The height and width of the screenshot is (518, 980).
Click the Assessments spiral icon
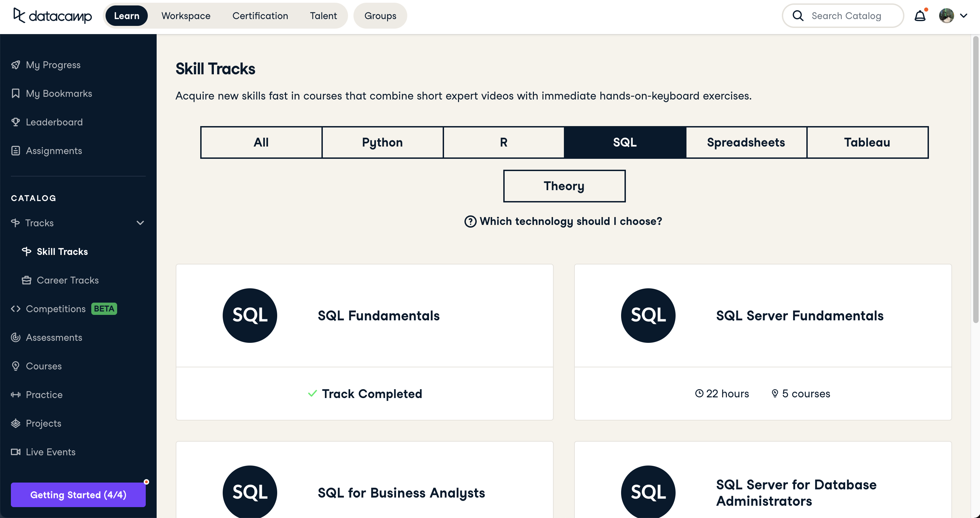tap(16, 337)
